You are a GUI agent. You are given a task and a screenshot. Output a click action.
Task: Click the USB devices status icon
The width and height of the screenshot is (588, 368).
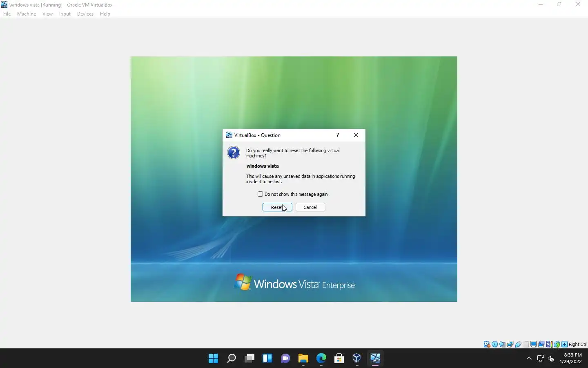[518, 344]
